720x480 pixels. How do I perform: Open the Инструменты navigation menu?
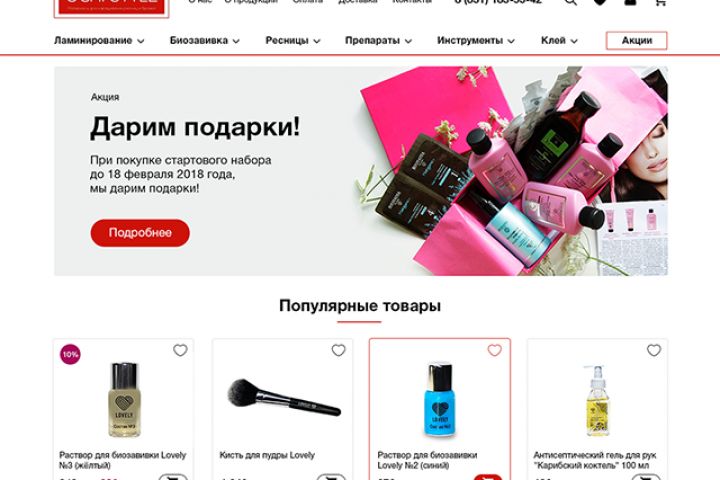[476, 40]
